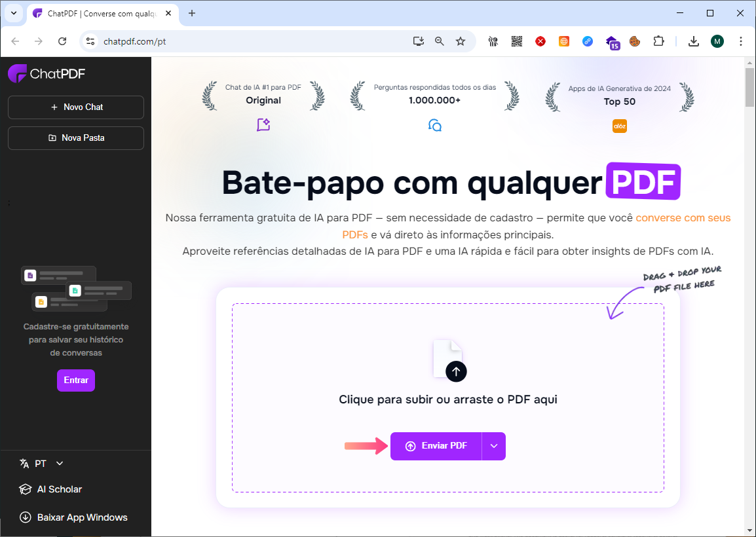Select the ChatPDF browser tab
Viewport: 756px width, 537px height.
pos(103,14)
